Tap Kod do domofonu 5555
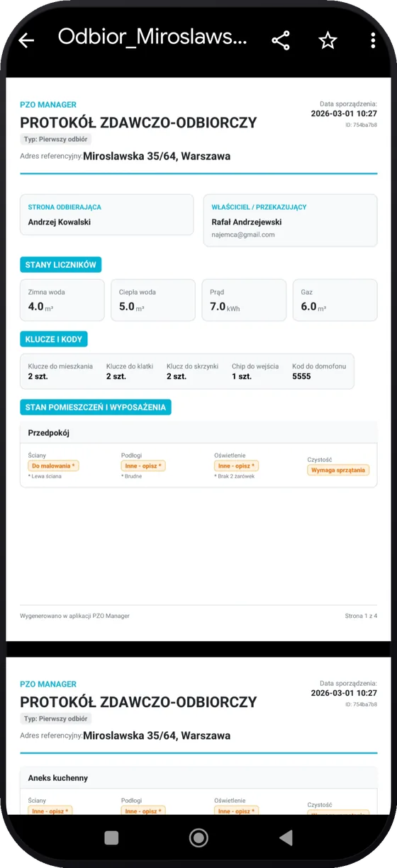397x868 pixels. [319, 371]
